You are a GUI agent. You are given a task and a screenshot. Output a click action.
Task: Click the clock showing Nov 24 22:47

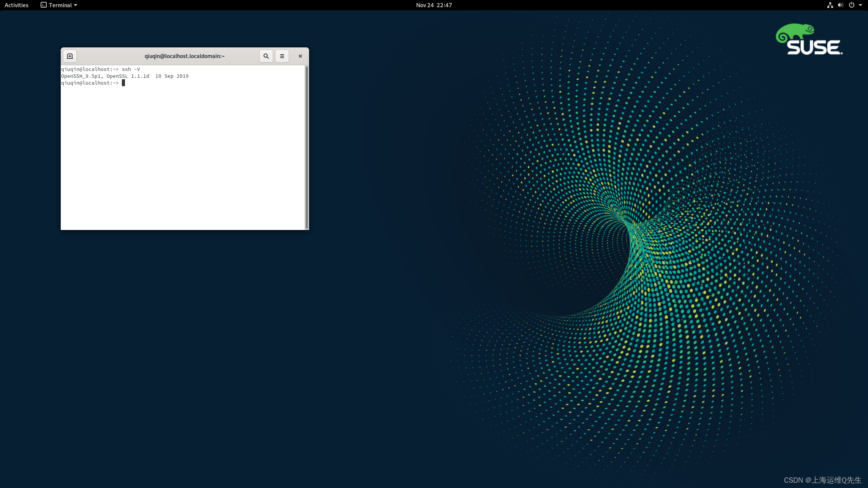click(x=434, y=5)
